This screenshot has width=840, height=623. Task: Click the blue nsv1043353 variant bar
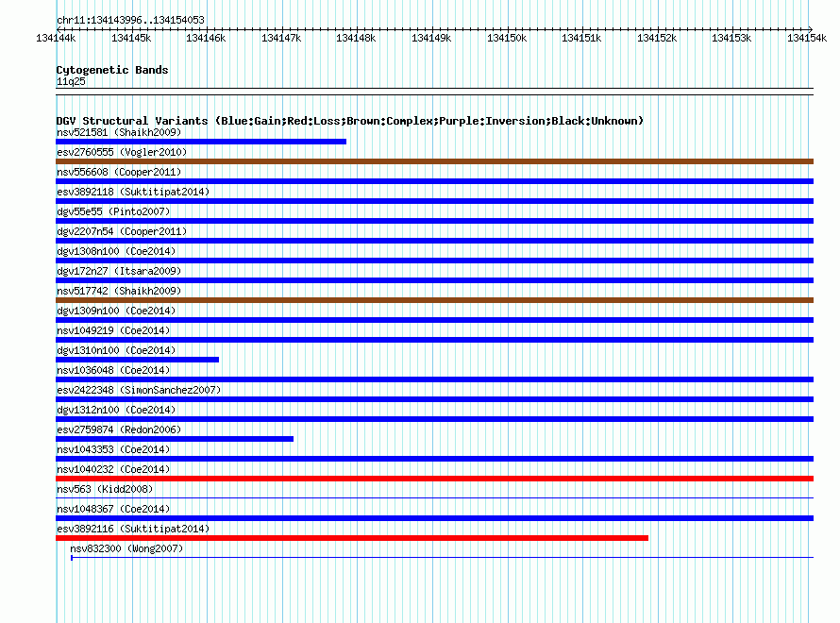(x=434, y=459)
